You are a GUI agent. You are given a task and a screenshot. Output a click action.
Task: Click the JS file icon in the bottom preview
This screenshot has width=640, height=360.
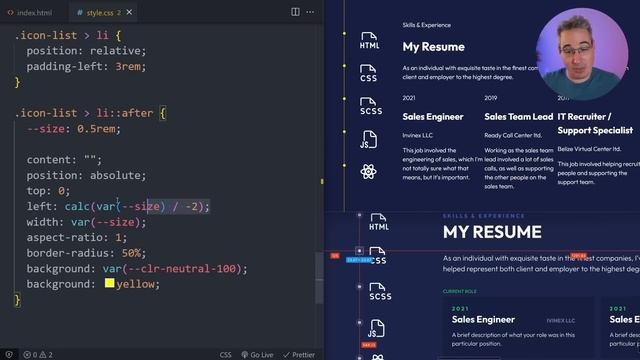376,329
